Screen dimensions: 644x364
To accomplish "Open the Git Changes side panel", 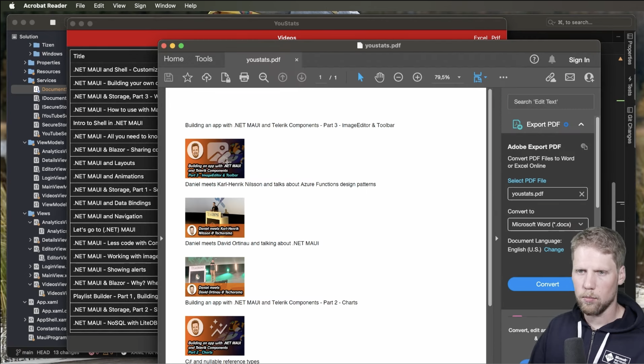I will [x=630, y=126].
